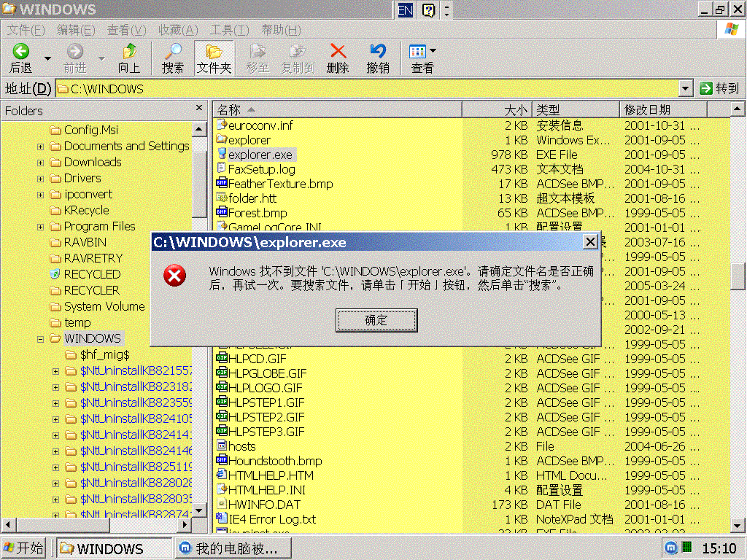Select the HLPCD.GIF file icon
Viewport: 747px width, 560px height.
point(222,358)
